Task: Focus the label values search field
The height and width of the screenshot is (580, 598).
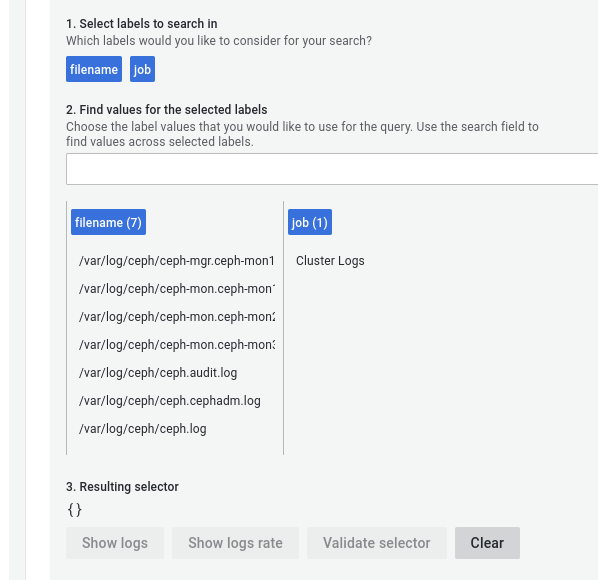Action: (x=332, y=169)
